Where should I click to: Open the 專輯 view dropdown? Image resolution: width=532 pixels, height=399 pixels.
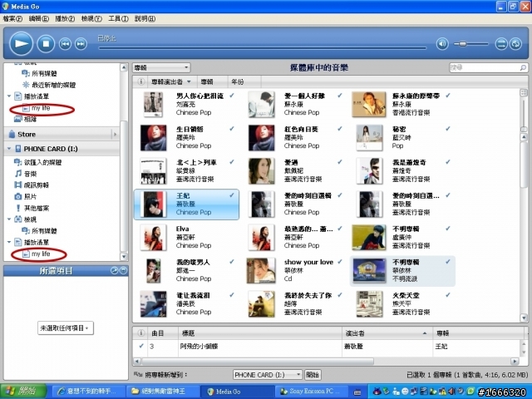161,67
